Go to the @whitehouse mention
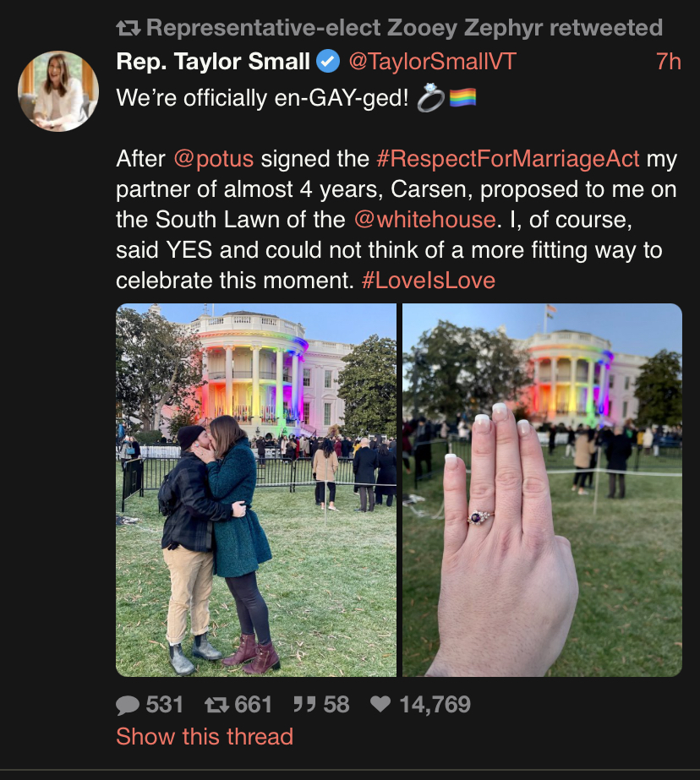The width and height of the screenshot is (700, 780). [x=424, y=220]
